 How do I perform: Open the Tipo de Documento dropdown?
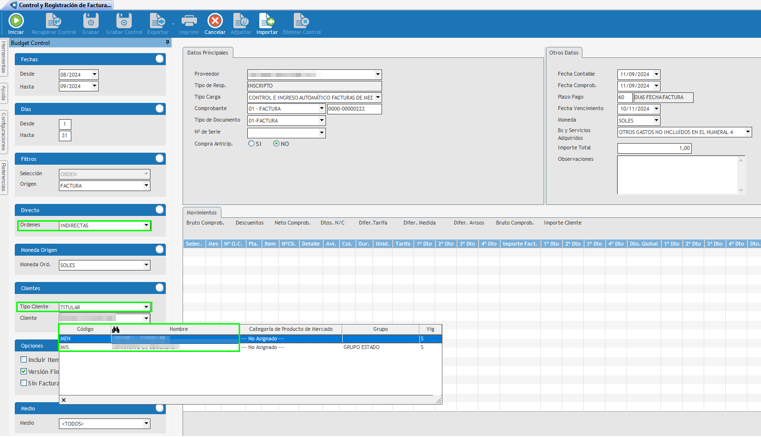pyautogui.click(x=321, y=120)
